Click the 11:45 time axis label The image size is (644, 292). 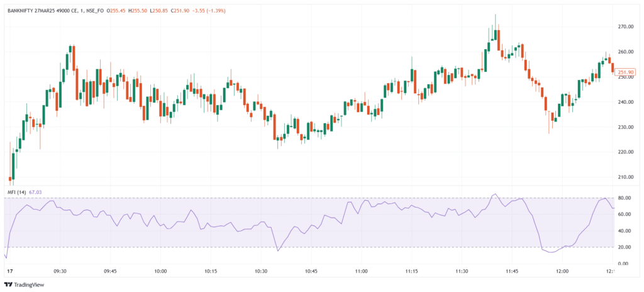click(x=512, y=271)
